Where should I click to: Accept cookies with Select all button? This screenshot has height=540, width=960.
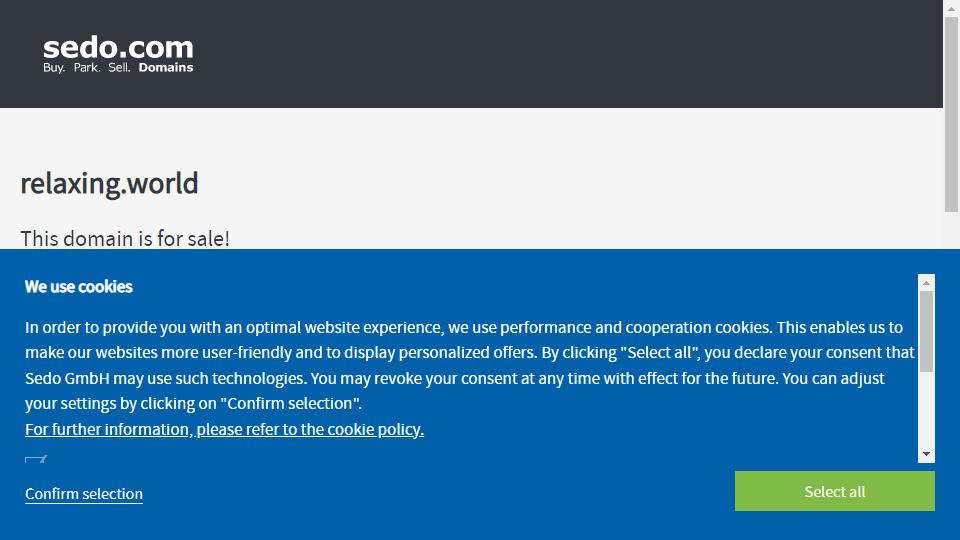pos(834,491)
